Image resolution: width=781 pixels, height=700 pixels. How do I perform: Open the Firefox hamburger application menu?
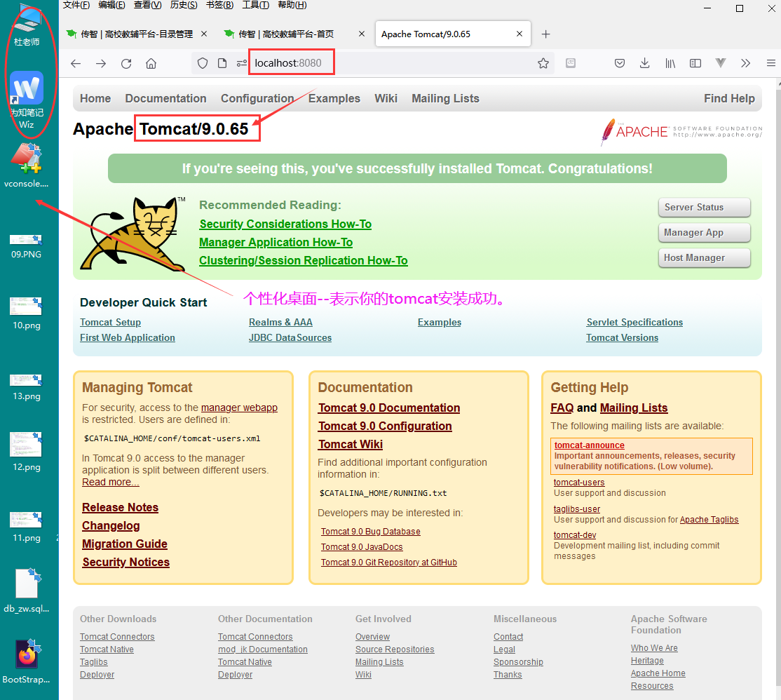coord(770,63)
